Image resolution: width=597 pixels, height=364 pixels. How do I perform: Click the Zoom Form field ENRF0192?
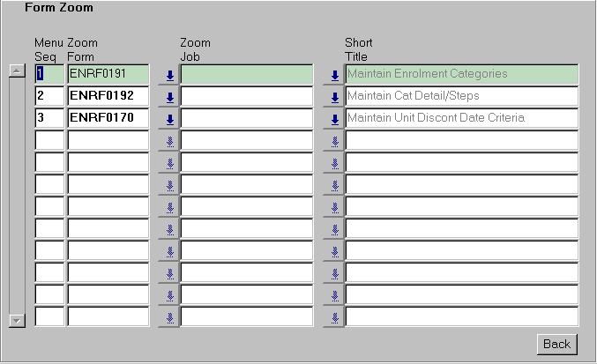(108, 96)
